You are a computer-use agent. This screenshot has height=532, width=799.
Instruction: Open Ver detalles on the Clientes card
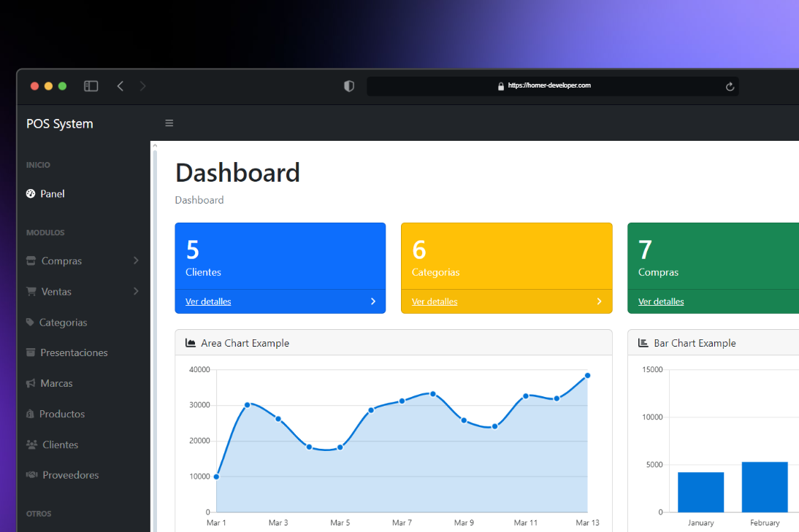[x=208, y=301]
